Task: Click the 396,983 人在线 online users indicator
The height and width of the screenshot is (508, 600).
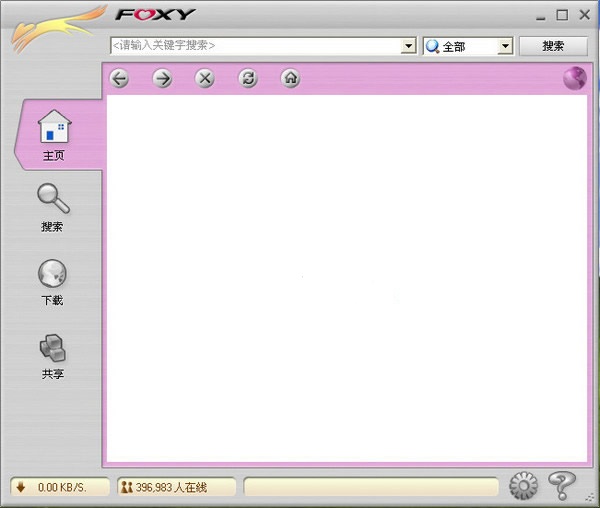Action: (x=177, y=487)
